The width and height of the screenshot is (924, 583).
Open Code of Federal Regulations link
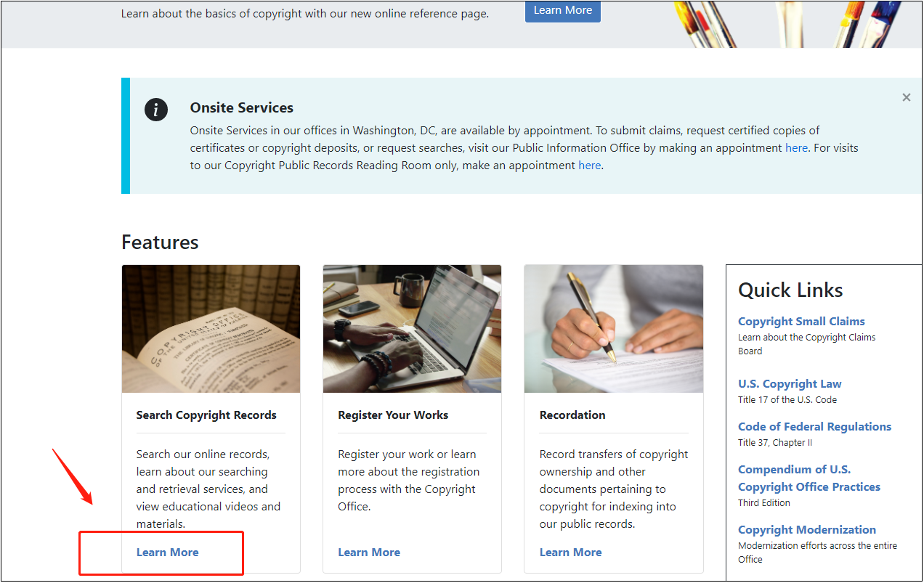(x=814, y=426)
